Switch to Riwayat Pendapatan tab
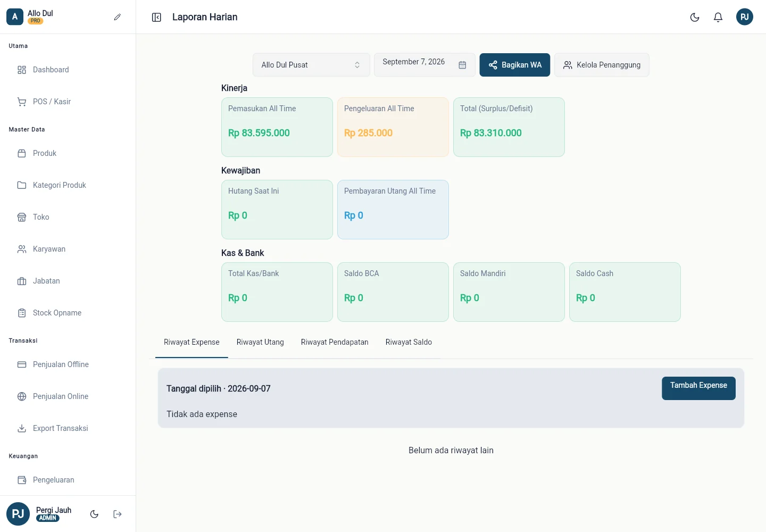The width and height of the screenshot is (766, 532). 335,342
